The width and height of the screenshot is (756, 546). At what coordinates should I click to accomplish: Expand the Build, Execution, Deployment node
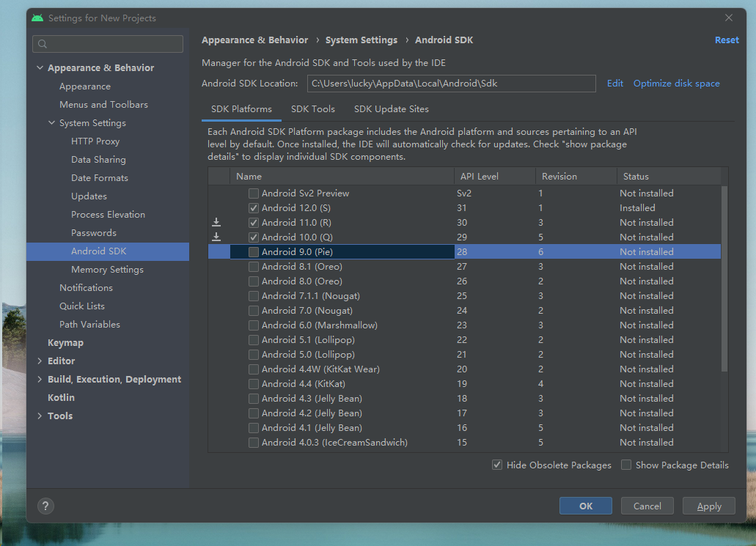tap(40, 379)
